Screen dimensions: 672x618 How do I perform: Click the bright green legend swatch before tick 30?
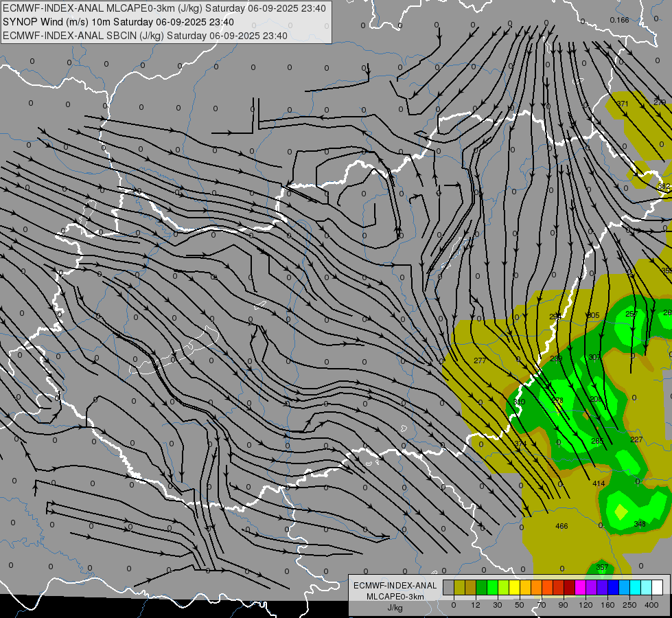493,587
